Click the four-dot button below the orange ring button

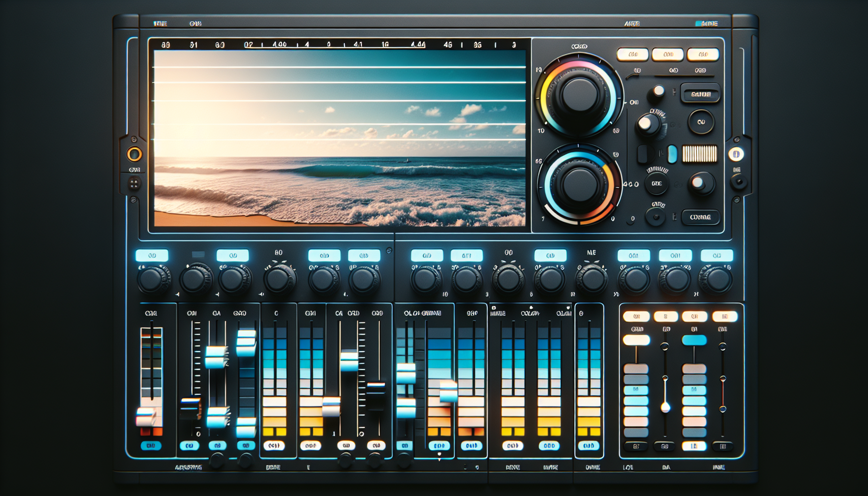pos(134,184)
